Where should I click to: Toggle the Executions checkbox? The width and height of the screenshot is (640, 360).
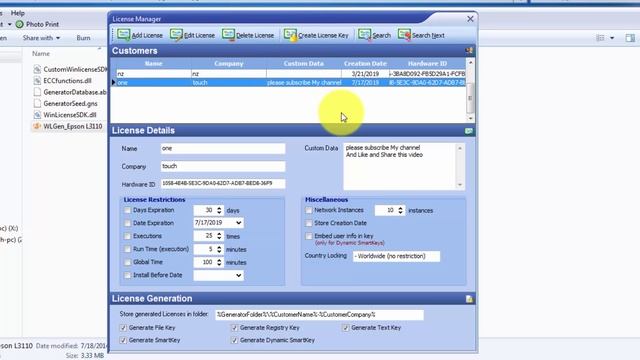click(127, 236)
